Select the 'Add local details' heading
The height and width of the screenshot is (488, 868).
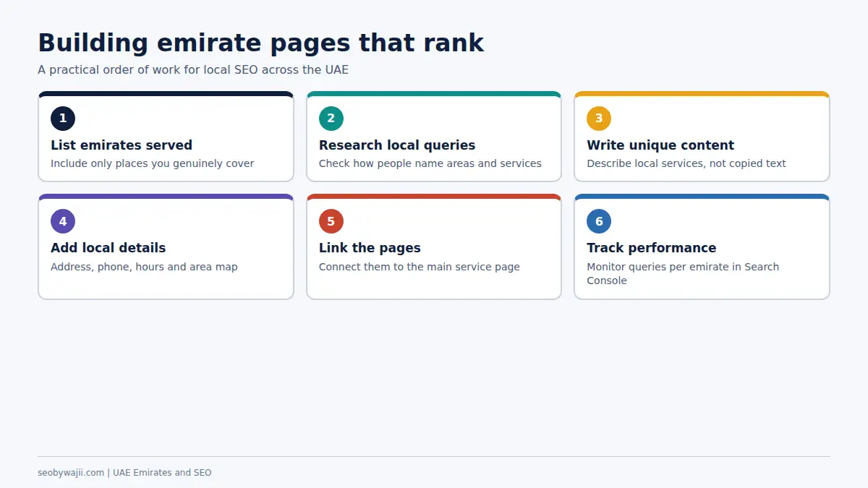click(109, 248)
